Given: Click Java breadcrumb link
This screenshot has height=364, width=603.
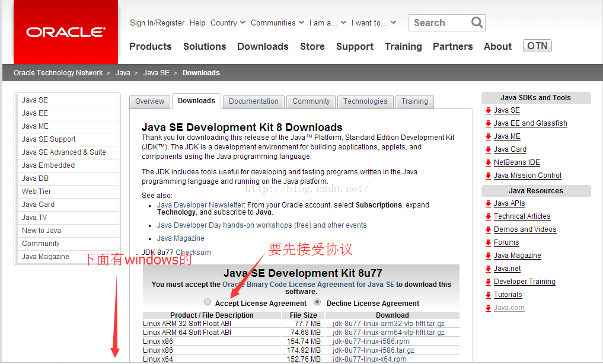Looking at the screenshot, I should coord(123,73).
